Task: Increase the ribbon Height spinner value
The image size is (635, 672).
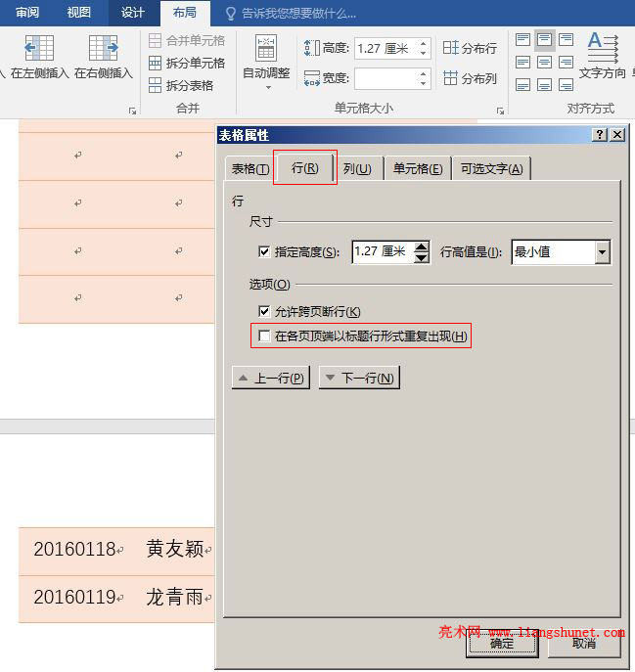Action: pos(424,43)
